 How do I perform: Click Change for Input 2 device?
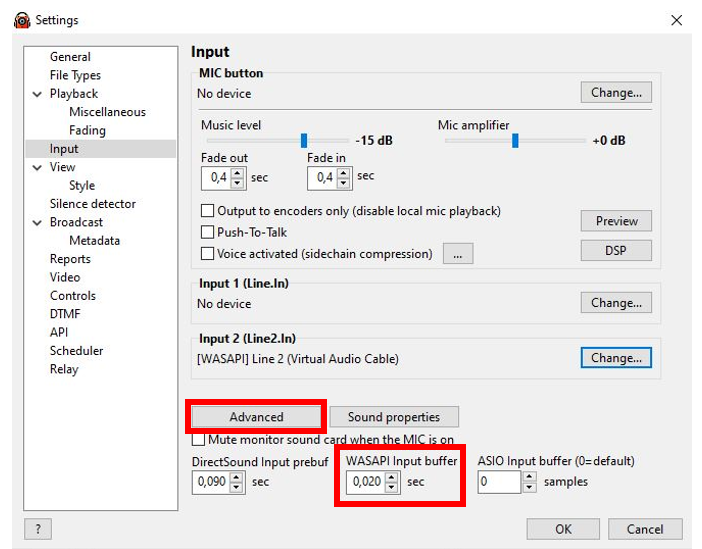click(615, 357)
